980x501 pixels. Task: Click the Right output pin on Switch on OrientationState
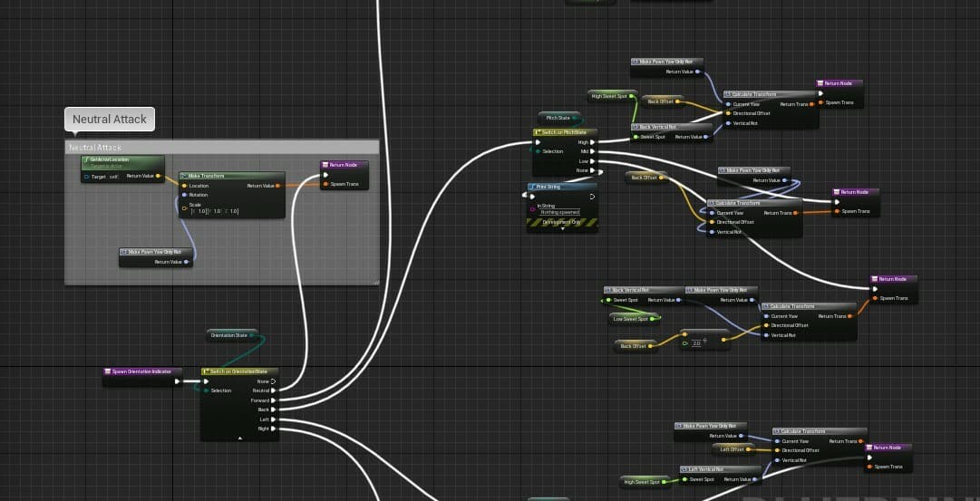273,429
